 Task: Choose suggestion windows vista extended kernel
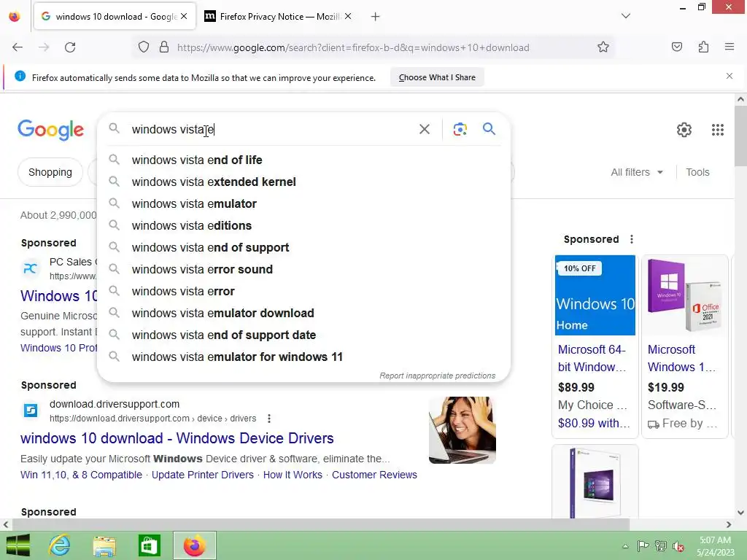303,182
